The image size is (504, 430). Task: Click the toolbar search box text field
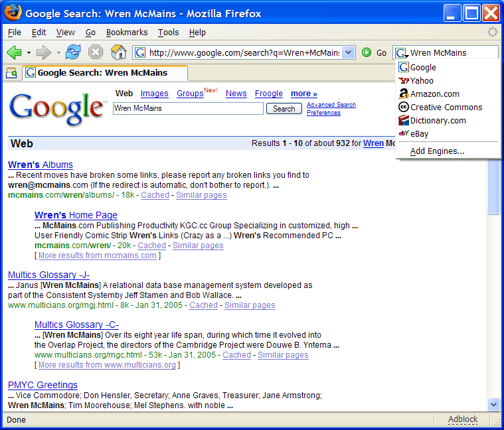coord(454,52)
